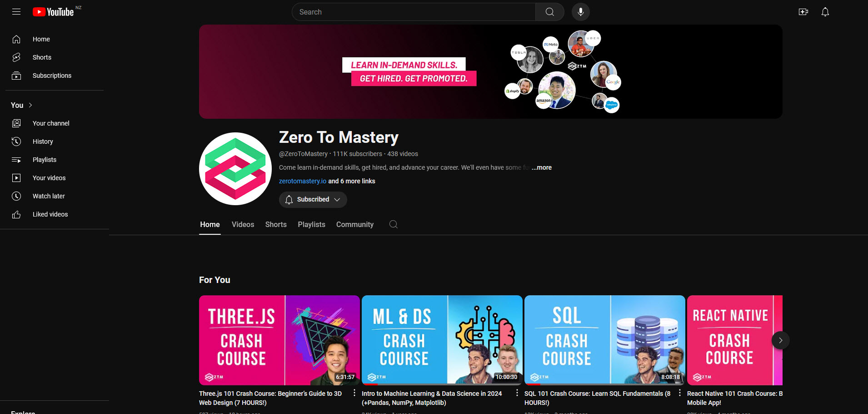Click the Search input field

pos(414,12)
